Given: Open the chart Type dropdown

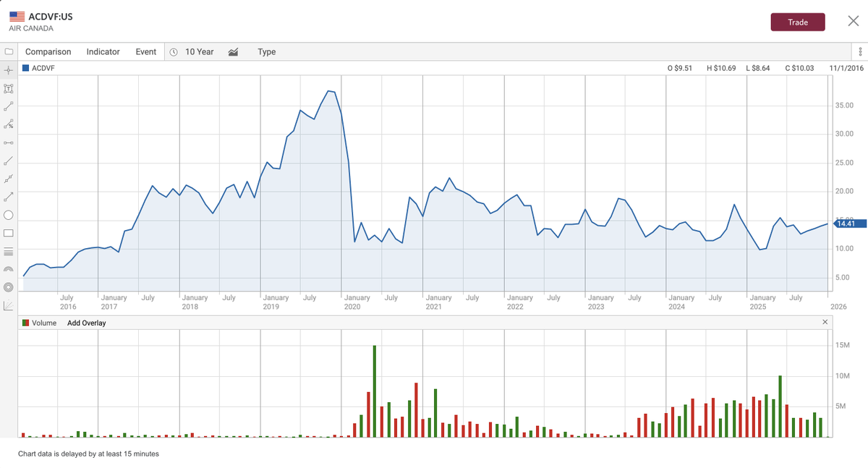Looking at the screenshot, I should tap(267, 52).
